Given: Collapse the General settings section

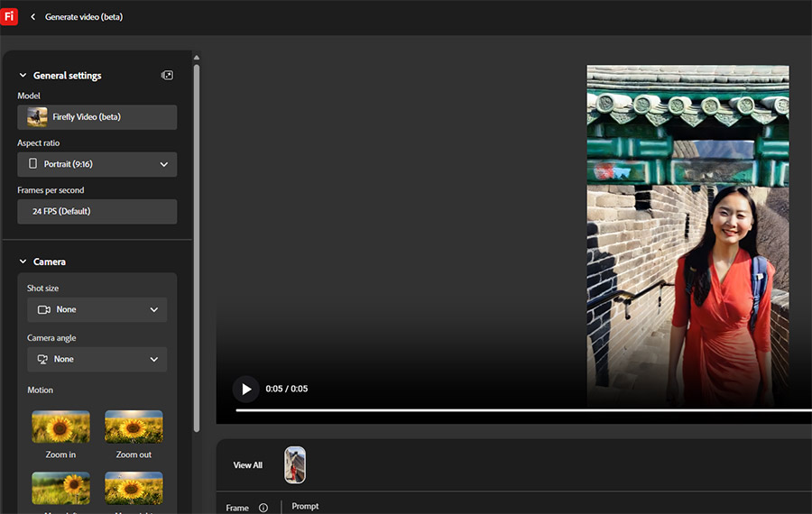Looking at the screenshot, I should point(23,76).
